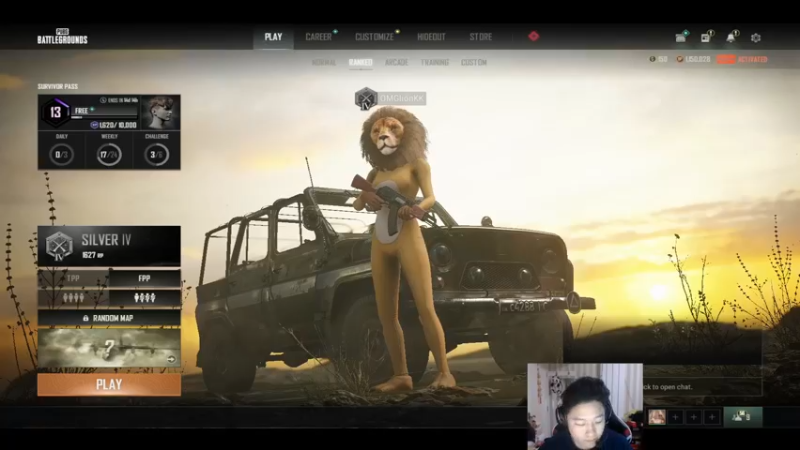This screenshot has width=800, height=450.
Task: Open the WEEKLY missions circle
Action: pyautogui.click(x=109, y=155)
